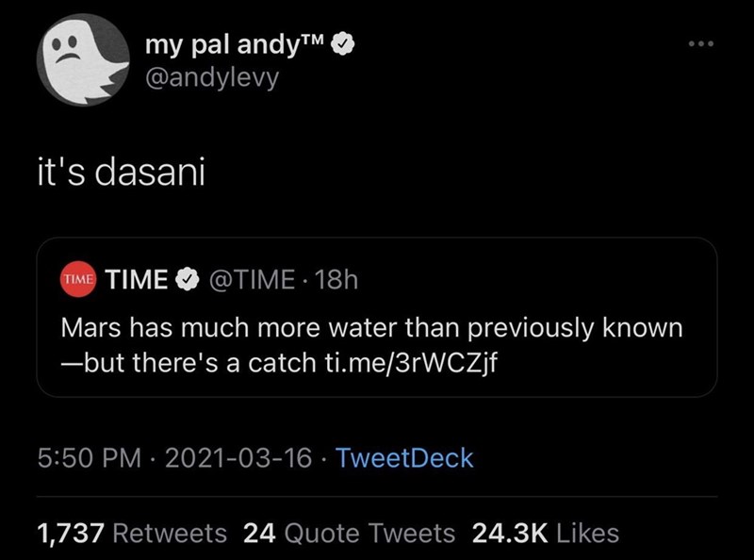Screen dimensions: 754x560
Task: Click the verified badge beside my pal andy
Action: point(346,43)
